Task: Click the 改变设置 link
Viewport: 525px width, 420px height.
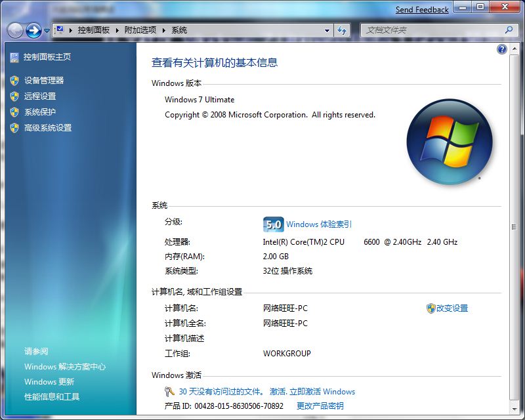Action: click(452, 308)
